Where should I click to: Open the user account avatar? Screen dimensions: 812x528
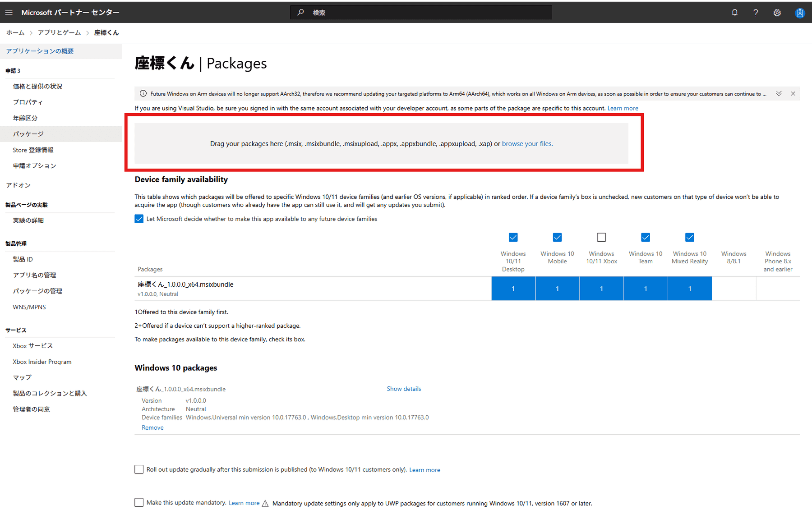[799, 13]
